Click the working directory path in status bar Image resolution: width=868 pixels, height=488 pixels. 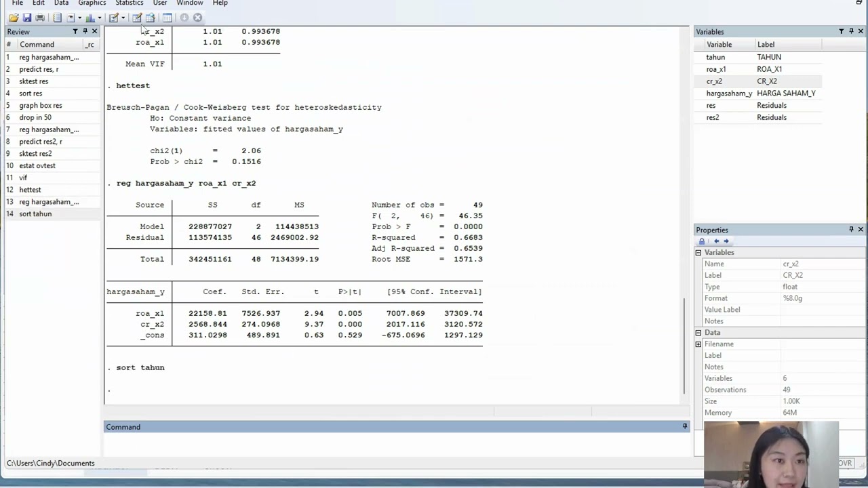point(51,463)
